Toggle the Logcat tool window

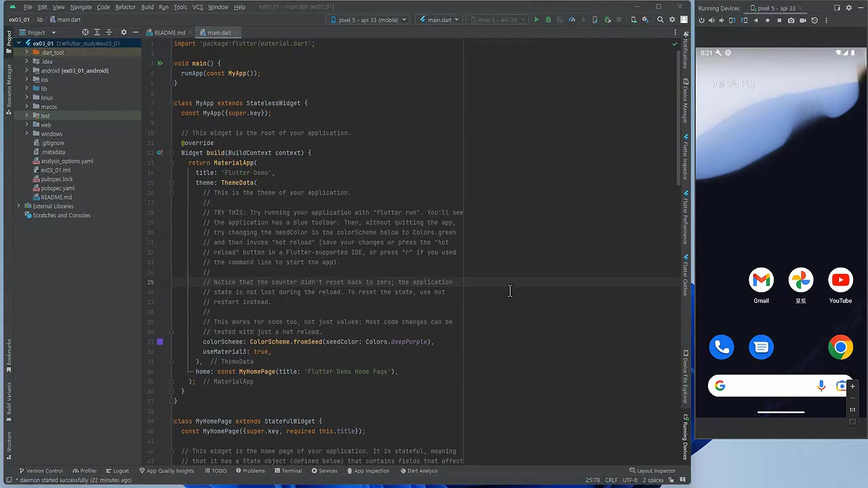click(x=117, y=470)
